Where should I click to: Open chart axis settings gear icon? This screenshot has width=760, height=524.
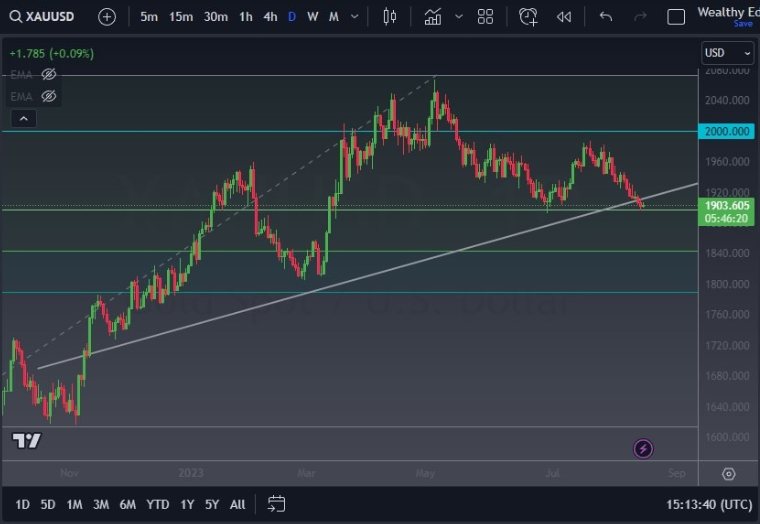[x=729, y=473]
